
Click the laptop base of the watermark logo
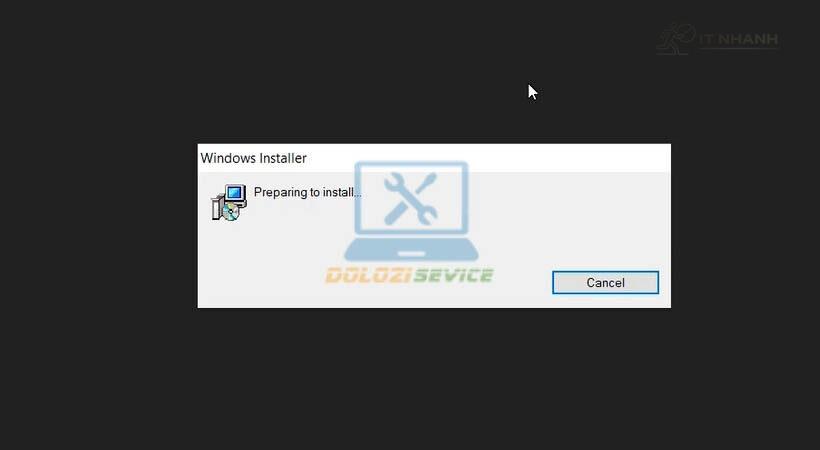pyautogui.click(x=411, y=250)
